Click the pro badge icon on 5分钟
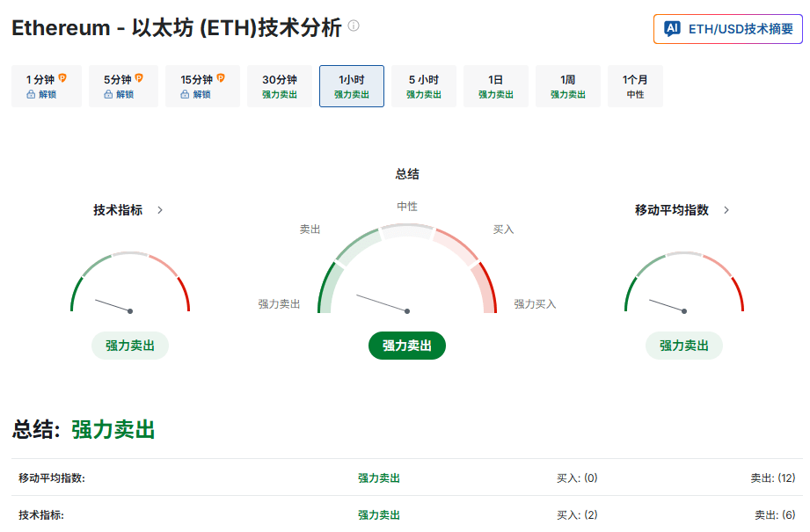The width and height of the screenshot is (810, 532). [x=139, y=78]
